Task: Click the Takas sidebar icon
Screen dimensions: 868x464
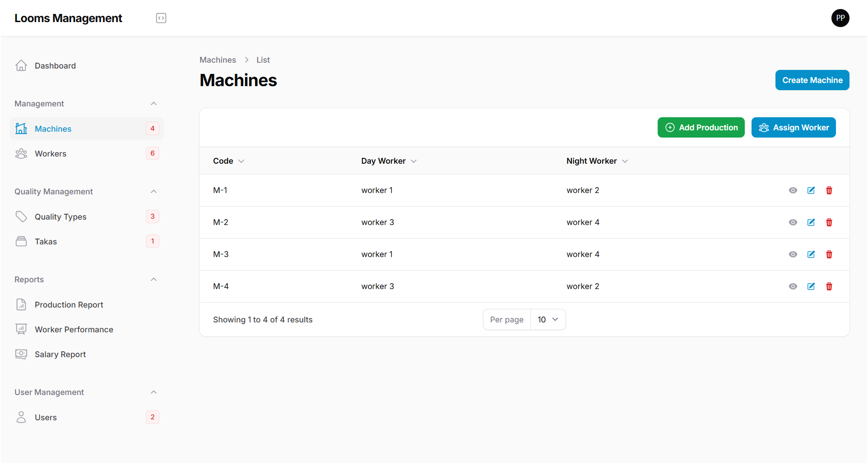Action: tap(21, 241)
